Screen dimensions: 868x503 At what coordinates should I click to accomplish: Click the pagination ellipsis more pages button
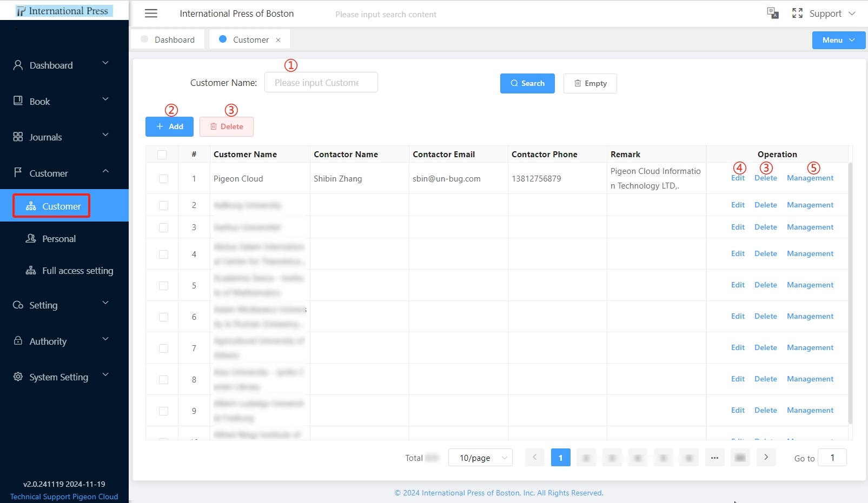(x=714, y=458)
